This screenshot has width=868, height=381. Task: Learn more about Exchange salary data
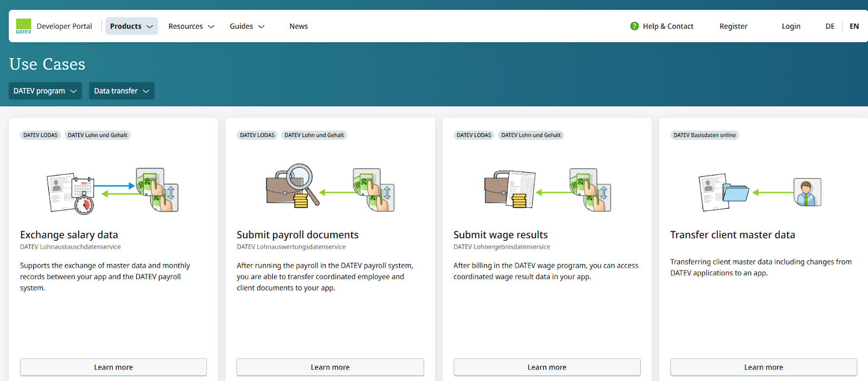pos(113,367)
